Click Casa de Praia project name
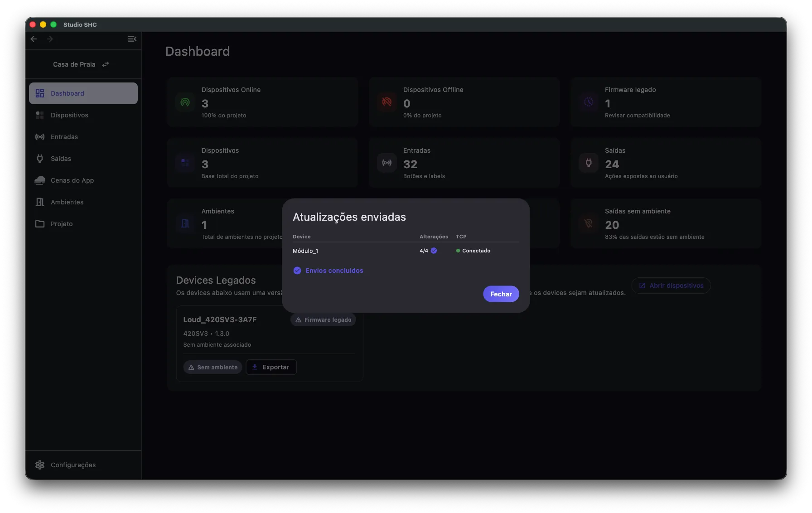 (x=74, y=64)
